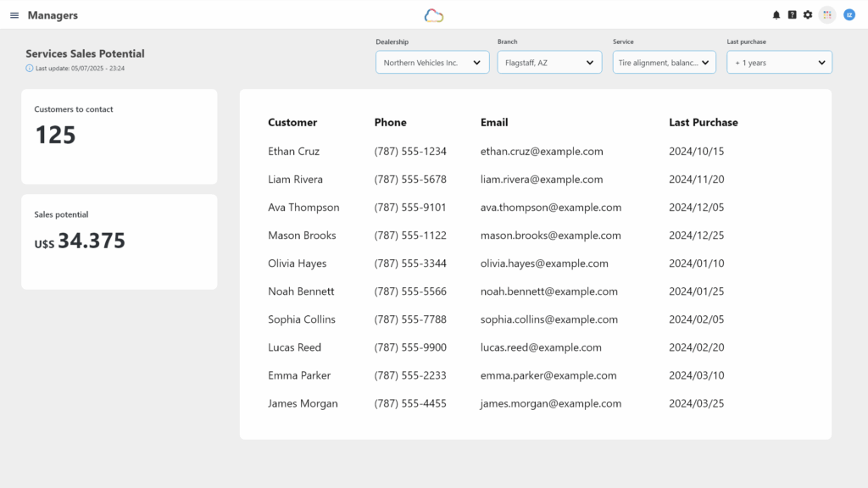
Task: Click Ava Thompson's phone number
Action: (x=410, y=207)
